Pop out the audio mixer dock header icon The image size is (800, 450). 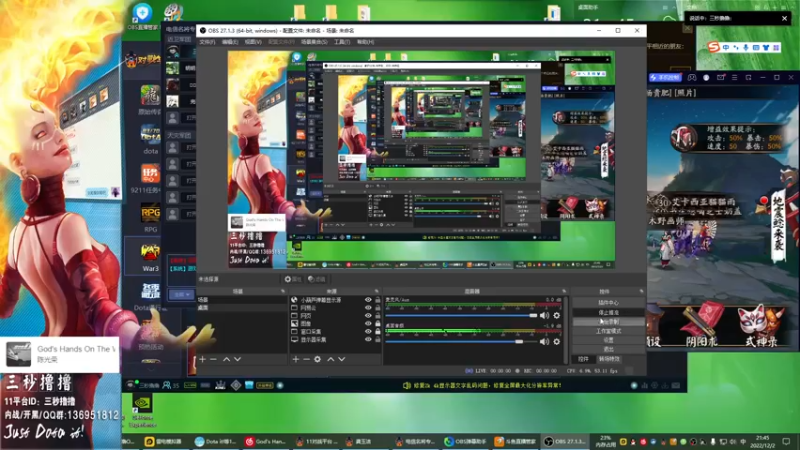click(564, 291)
